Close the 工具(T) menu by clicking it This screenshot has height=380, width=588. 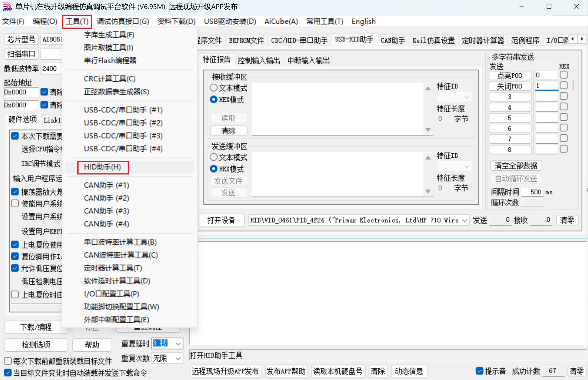[x=77, y=21]
